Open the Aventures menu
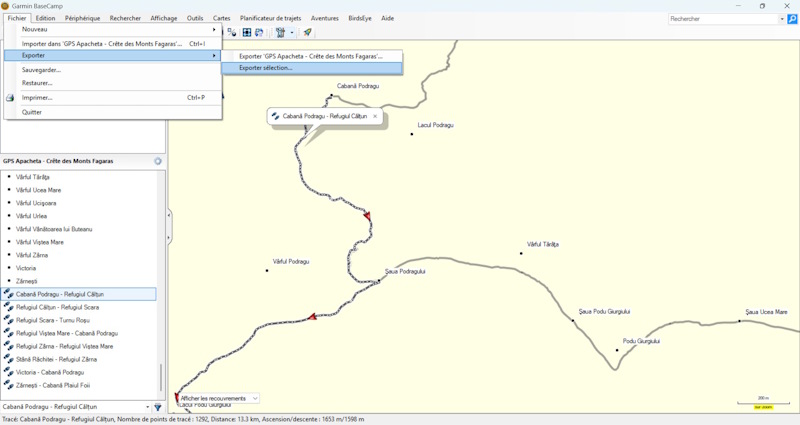Screen dimensions: 800x425 coord(324,18)
